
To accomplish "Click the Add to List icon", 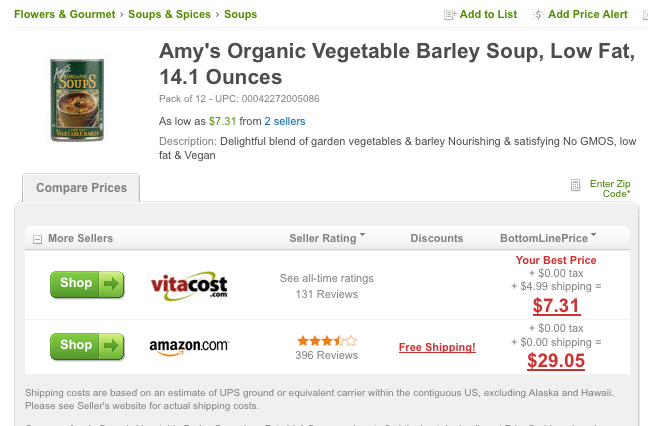I will click(450, 15).
